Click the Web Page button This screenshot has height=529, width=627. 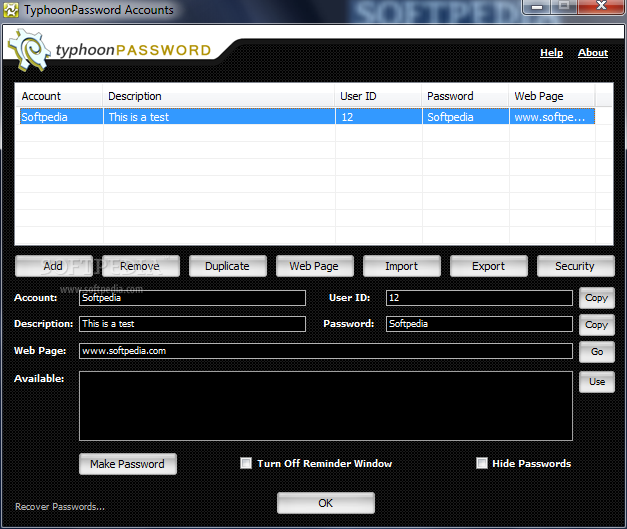pos(315,266)
